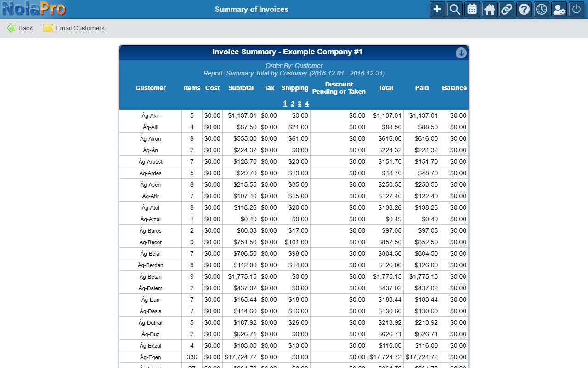The image size is (588, 368).
Task: Sort by the Customer column header
Action: click(x=151, y=88)
